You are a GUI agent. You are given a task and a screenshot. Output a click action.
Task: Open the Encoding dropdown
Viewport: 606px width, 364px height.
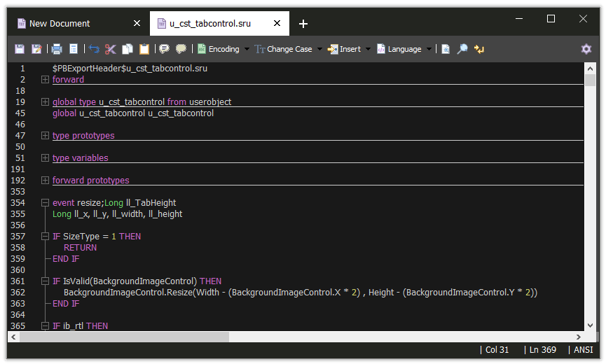click(223, 49)
